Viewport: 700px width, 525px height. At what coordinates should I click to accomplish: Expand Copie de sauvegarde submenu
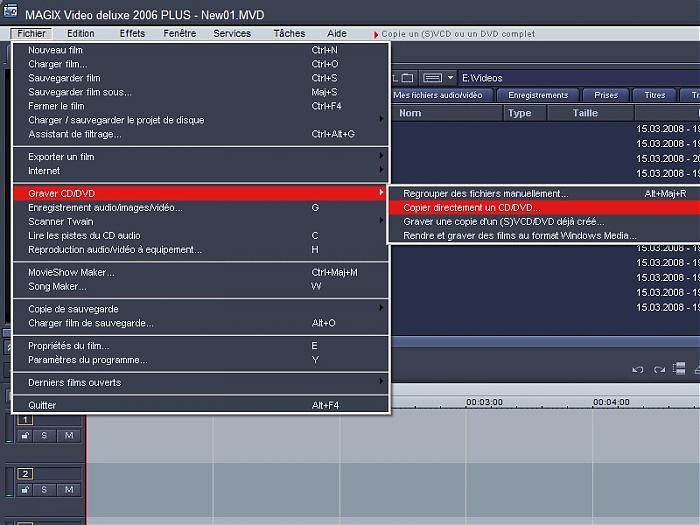point(201,309)
